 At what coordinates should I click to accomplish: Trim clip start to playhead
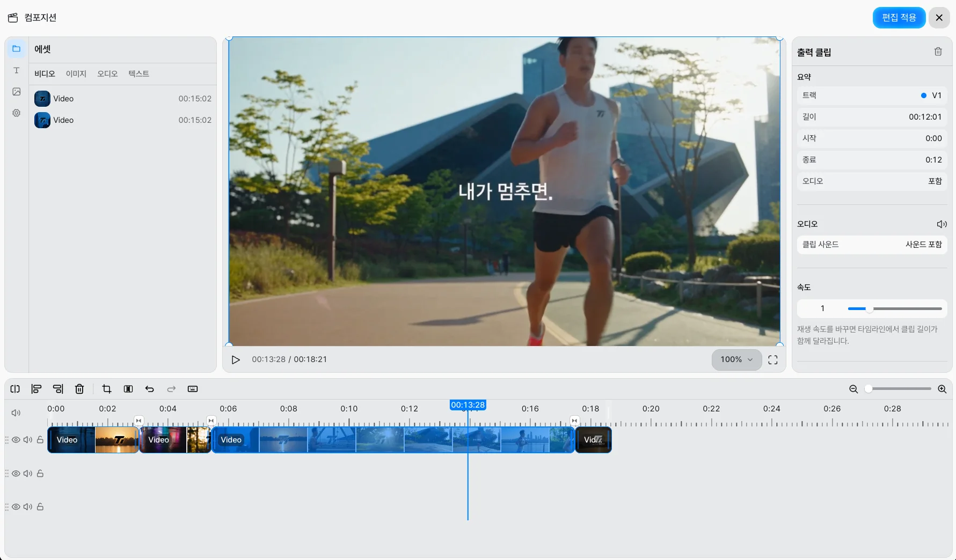point(37,389)
